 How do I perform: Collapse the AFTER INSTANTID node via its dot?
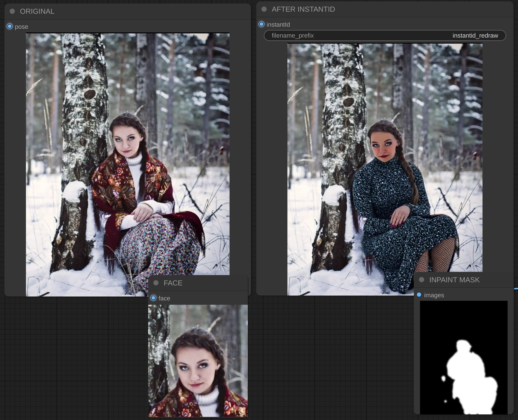point(264,9)
